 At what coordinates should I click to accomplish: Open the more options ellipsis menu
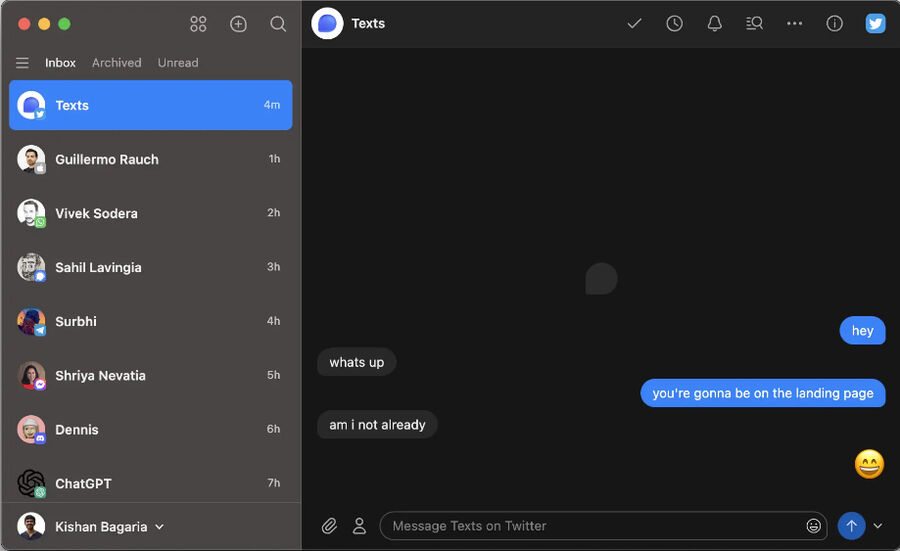pos(794,24)
